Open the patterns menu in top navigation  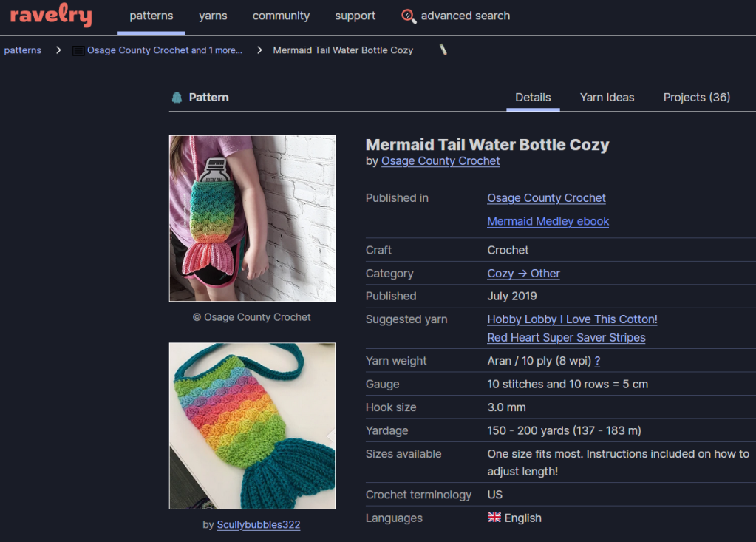(151, 16)
